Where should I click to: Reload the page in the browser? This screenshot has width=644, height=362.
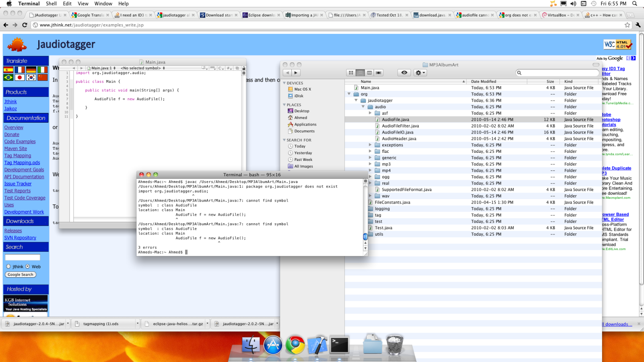click(x=25, y=25)
